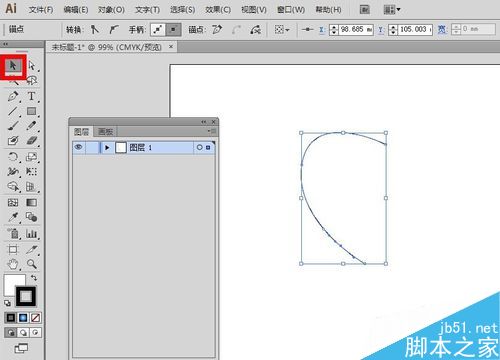Select the Scale tool
This screenshot has width=500, height=360.
click(x=32, y=157)
